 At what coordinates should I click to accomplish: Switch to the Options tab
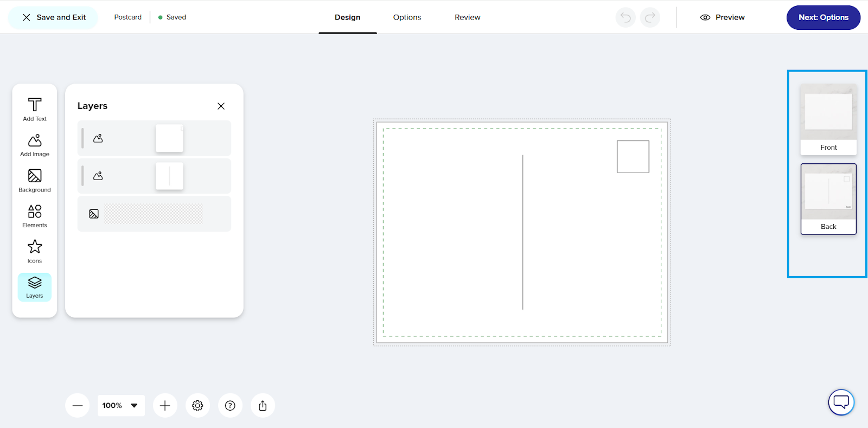407,17
